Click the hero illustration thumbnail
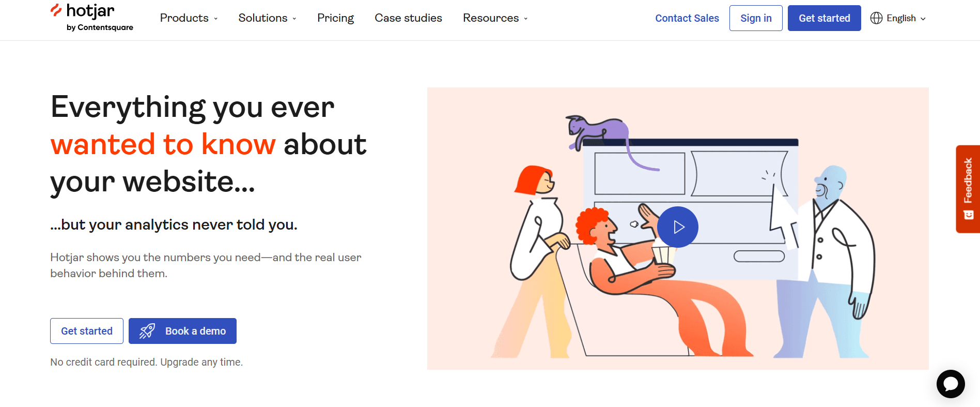Viewport: 980px width, 407px height. click(x=678, y=229)
